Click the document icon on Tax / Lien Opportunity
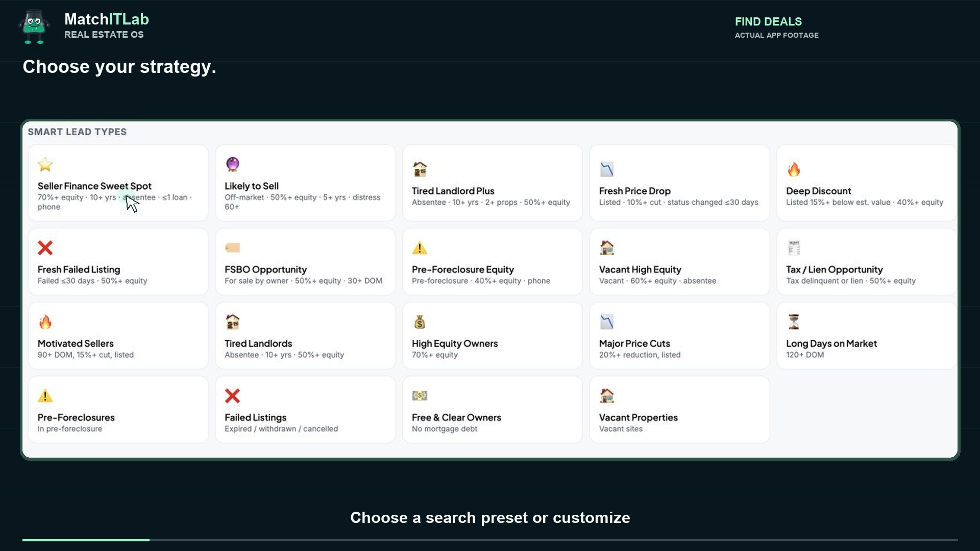 click(794, 248)
